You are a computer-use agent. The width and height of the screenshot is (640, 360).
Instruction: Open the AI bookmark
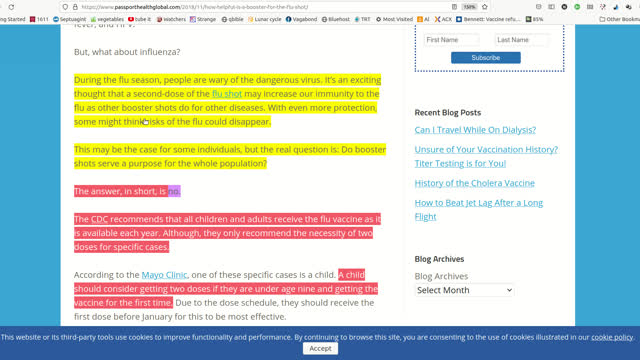[x=423, y=19]
